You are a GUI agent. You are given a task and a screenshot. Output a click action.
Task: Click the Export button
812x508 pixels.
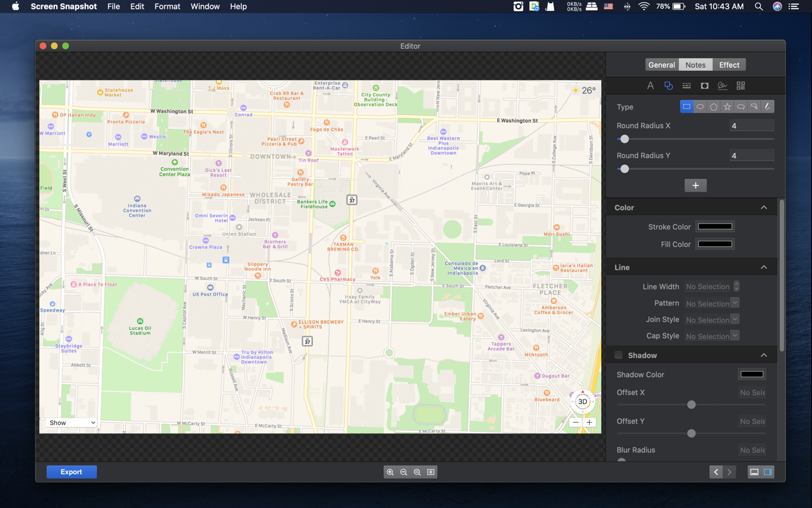(71, 471)
